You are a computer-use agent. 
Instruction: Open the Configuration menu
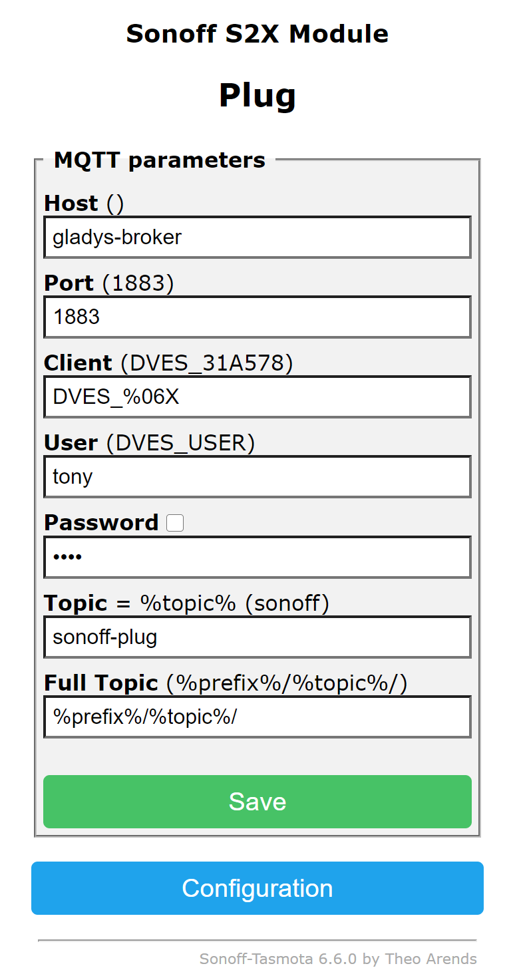click(x=257, y=888)
